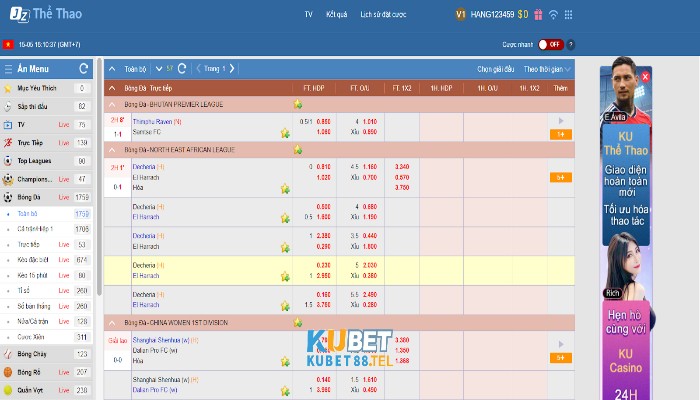Click the JZ Thể Thao logo

coord(46,14)
